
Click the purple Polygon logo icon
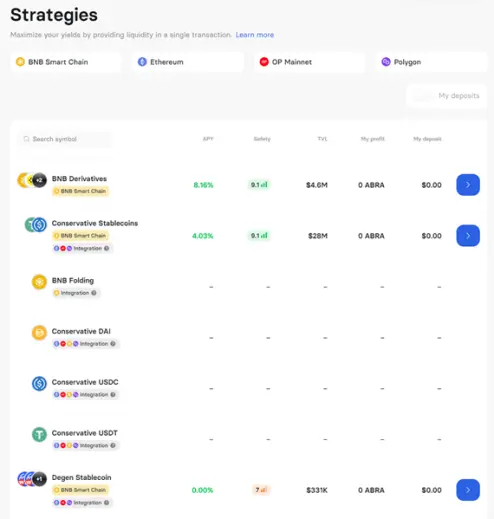[x=386, y=62]
